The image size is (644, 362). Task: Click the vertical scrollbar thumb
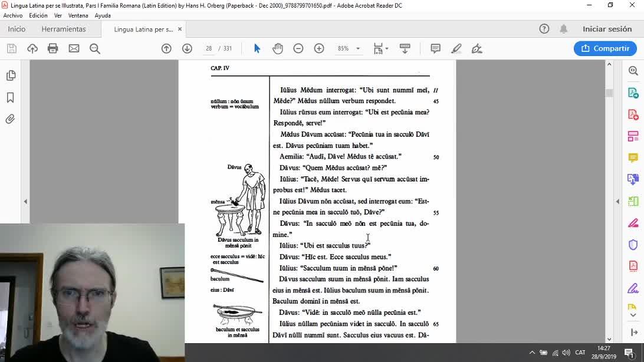609,93
